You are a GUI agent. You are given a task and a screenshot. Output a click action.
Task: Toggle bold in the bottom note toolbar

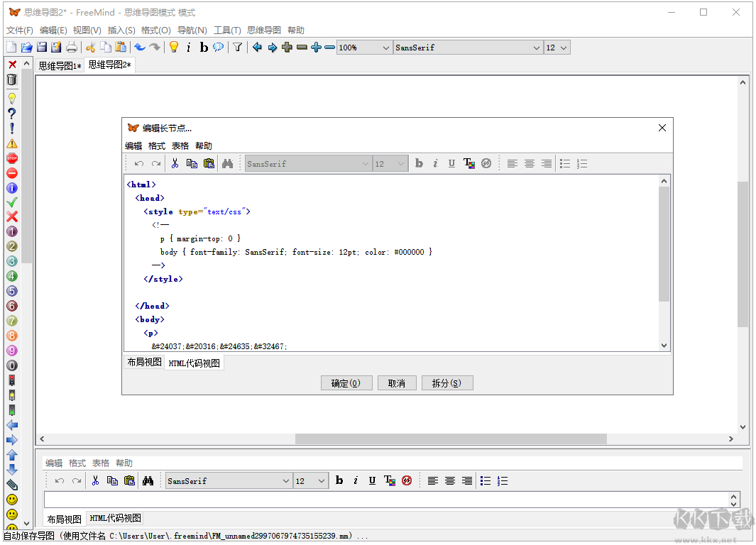tap(339, 480)
